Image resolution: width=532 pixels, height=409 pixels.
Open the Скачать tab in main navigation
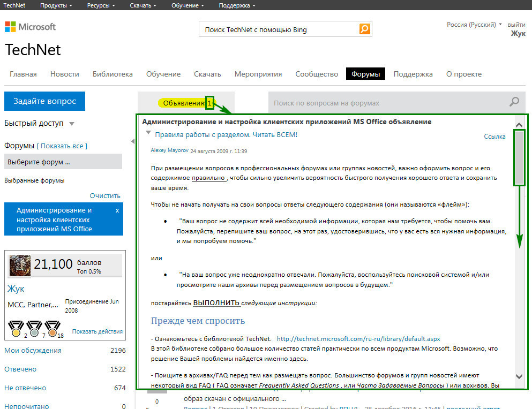[x=207, y=74]
